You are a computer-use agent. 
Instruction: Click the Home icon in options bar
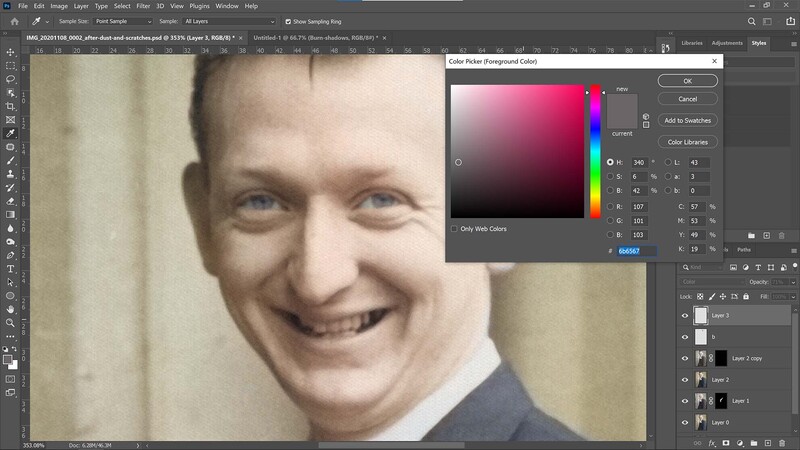coord(14,21)
